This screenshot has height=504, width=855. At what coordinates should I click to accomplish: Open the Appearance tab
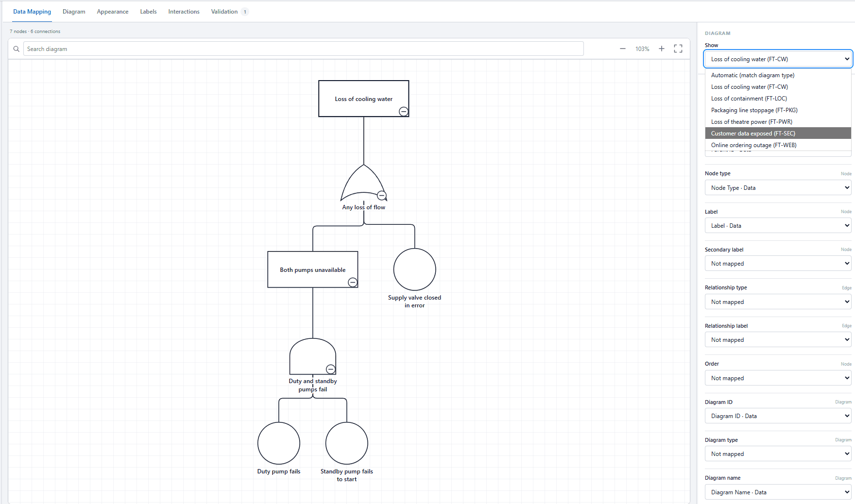point(113,12)
